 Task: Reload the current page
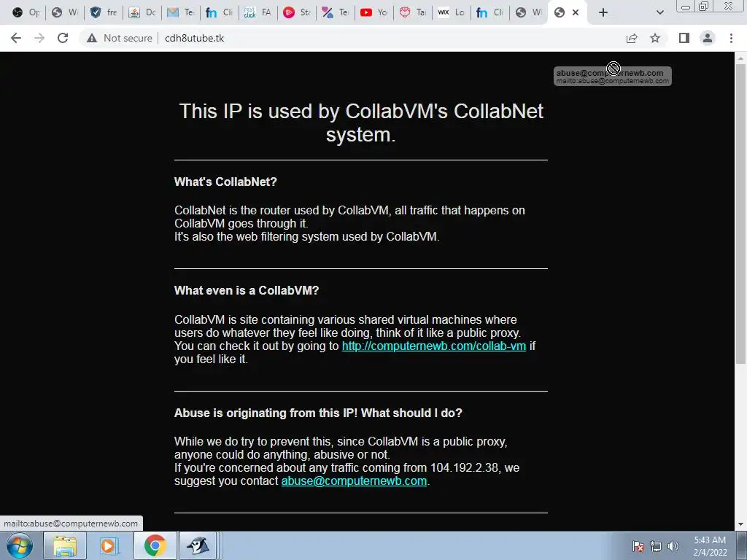tap(63, 38)
